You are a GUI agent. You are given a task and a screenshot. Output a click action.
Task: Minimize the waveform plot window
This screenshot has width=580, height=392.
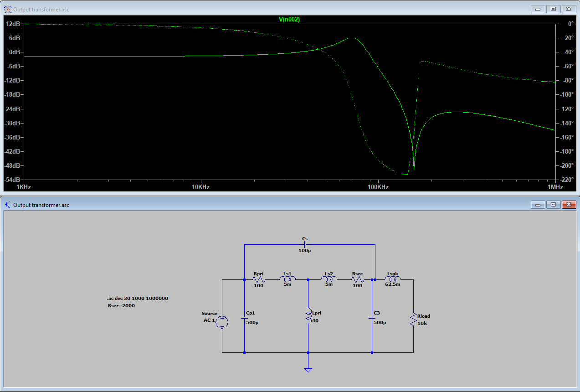(538, 9)
